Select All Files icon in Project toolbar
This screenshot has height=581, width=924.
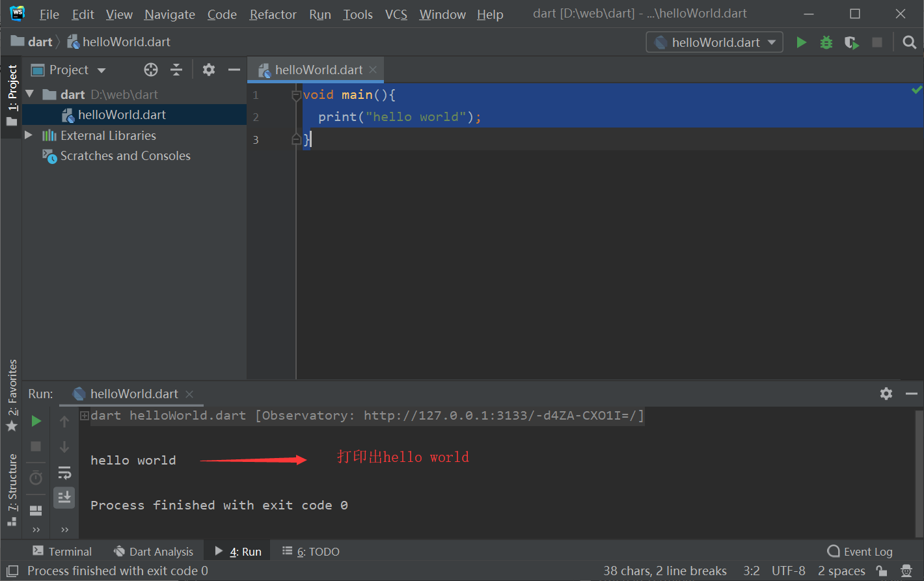click(150, 70)
